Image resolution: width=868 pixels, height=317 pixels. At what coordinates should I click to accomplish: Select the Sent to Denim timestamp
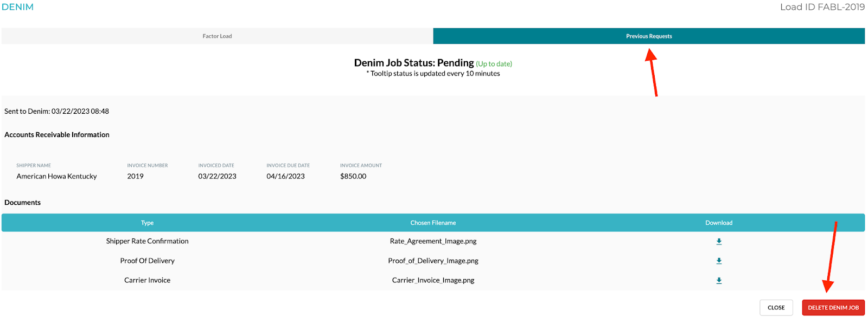[57, 111]
